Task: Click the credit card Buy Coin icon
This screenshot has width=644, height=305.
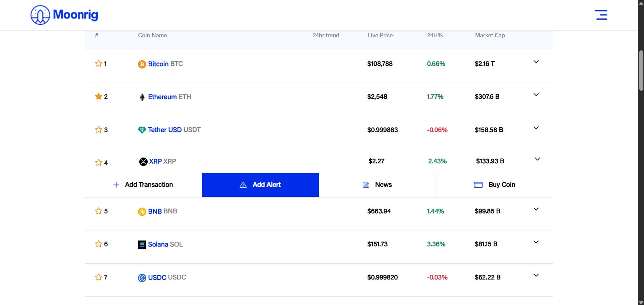Action: pyautogui.click(x=478, y=185)
